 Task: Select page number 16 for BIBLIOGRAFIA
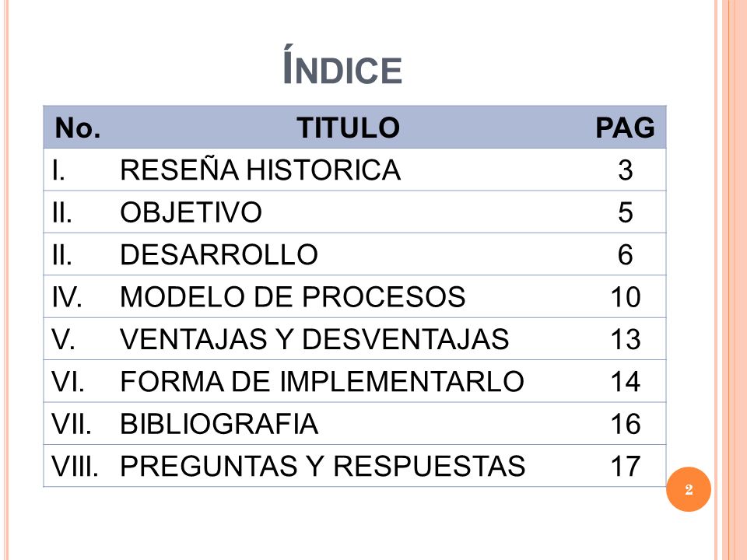coord(626,424)
